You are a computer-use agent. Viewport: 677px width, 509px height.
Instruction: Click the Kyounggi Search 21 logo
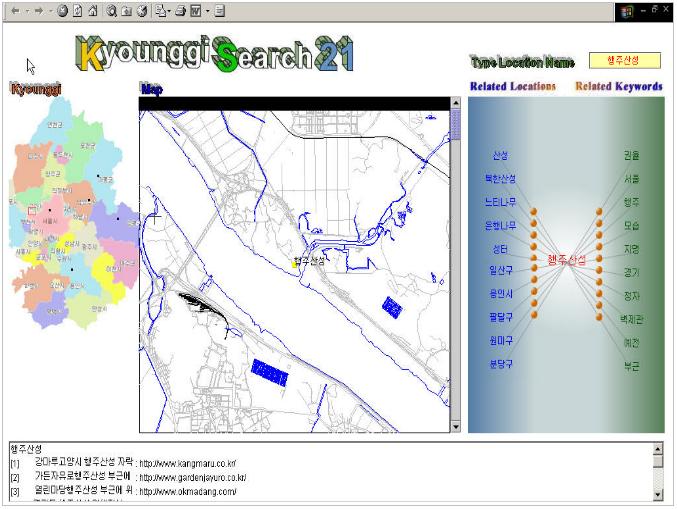215,54
